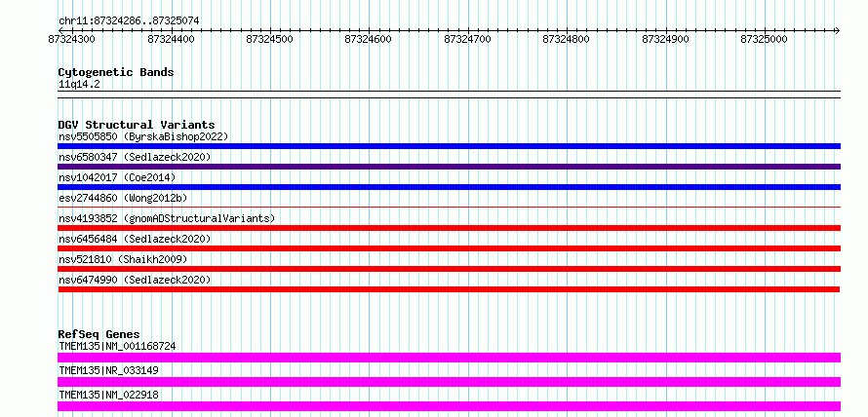Select the thin red esv2744860 variant line
The width and height of the screenshot is (868, 417).
449,208
